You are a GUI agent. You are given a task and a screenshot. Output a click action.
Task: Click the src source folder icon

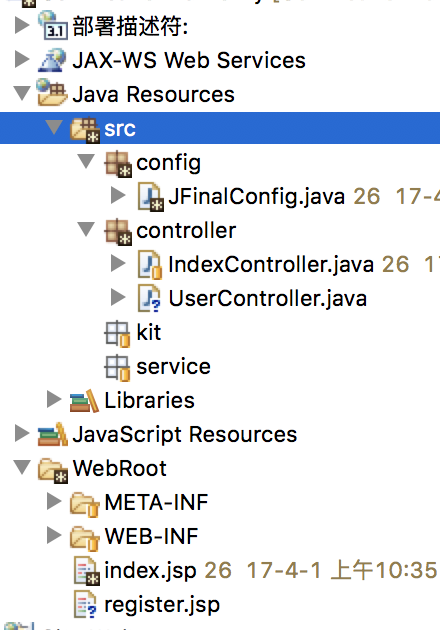(x=85, y=129)
